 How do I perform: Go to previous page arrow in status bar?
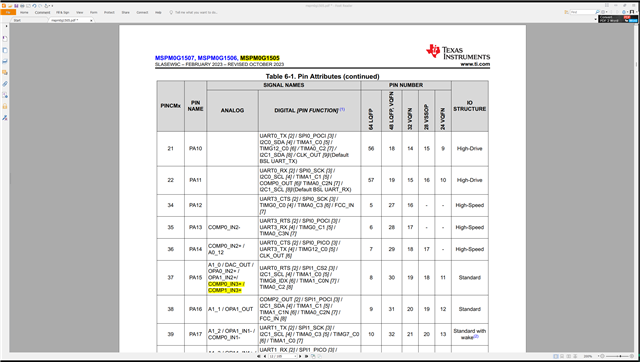pyautogui.click(x=265, y=356)
